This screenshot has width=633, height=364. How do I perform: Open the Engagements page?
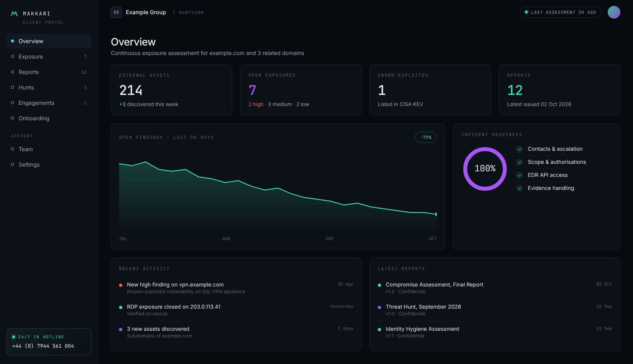pos(49,103)
